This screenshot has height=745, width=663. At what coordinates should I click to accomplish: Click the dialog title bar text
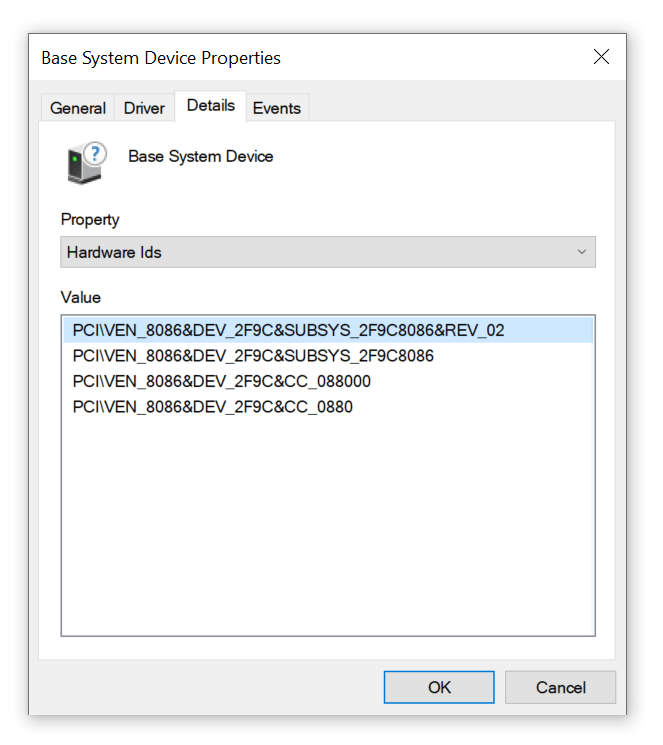click(161, 58)
